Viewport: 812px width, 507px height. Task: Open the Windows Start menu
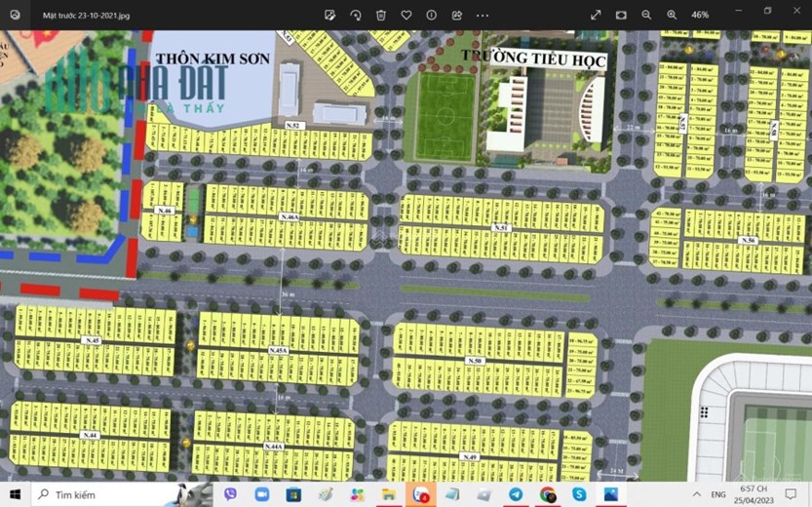15,494
